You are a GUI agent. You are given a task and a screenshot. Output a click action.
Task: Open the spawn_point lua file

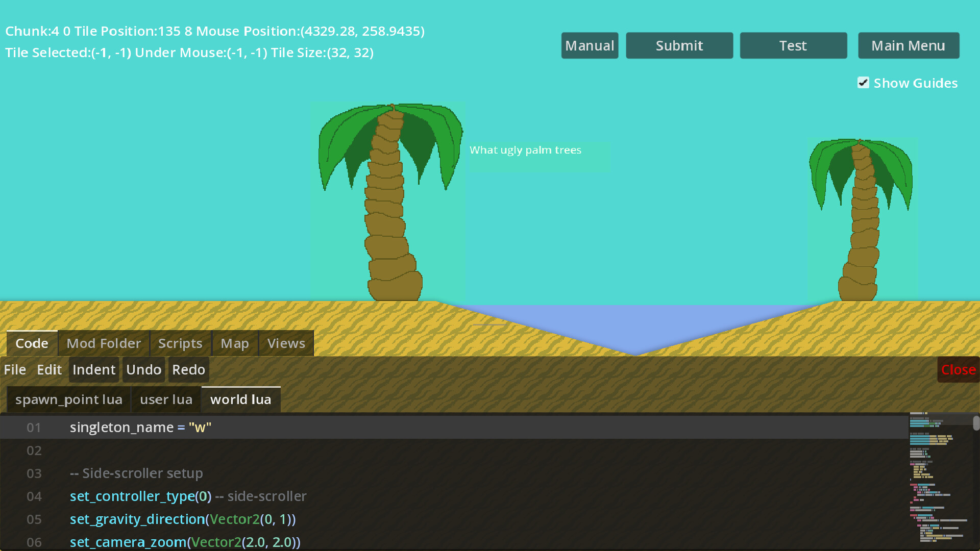tap(68, 399)
